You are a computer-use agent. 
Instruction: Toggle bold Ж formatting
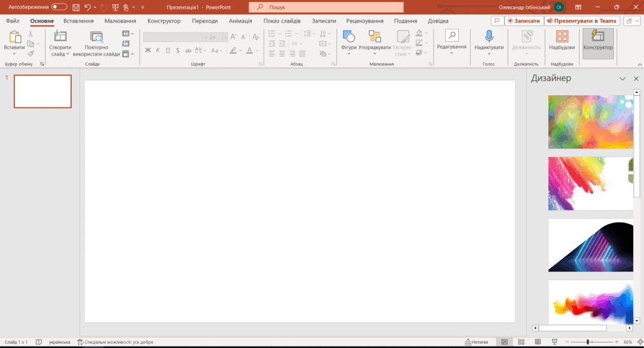pyautogui.click(x=148, y=51)
